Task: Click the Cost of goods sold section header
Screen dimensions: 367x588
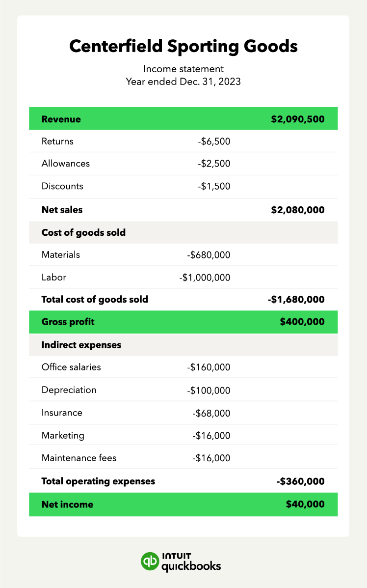Action: 83,232
